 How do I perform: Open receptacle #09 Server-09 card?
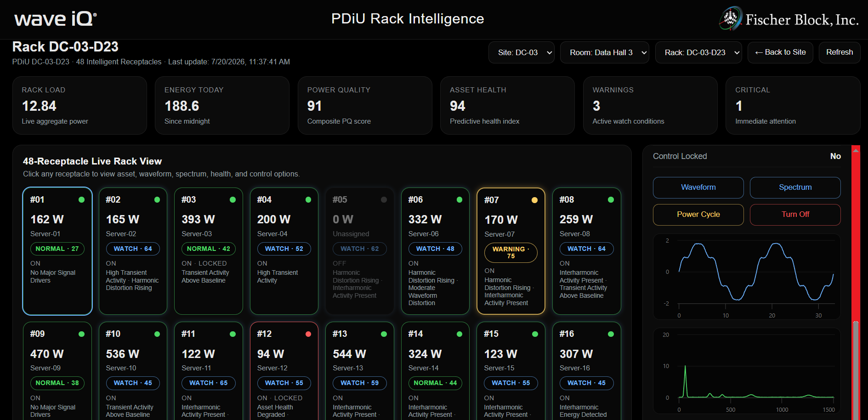coord(57,371)
